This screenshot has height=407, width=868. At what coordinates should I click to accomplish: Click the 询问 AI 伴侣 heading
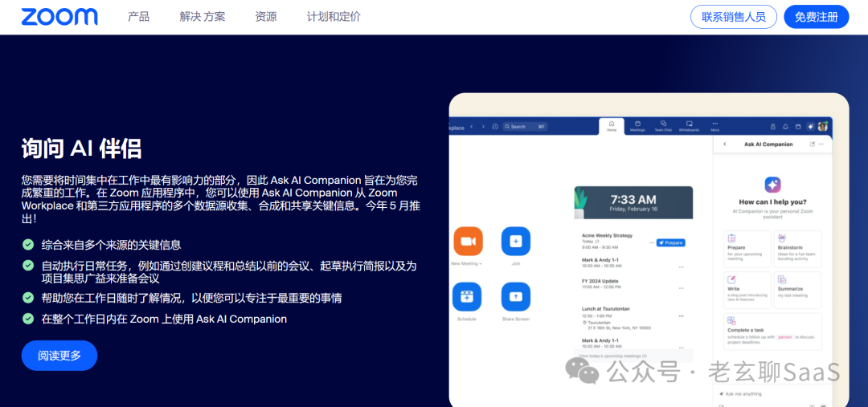(x=81, y=149)
